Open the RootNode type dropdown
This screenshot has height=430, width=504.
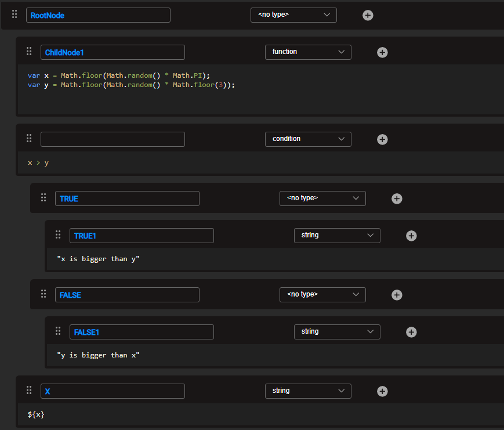pyautogui.click(x=293, y=15)
